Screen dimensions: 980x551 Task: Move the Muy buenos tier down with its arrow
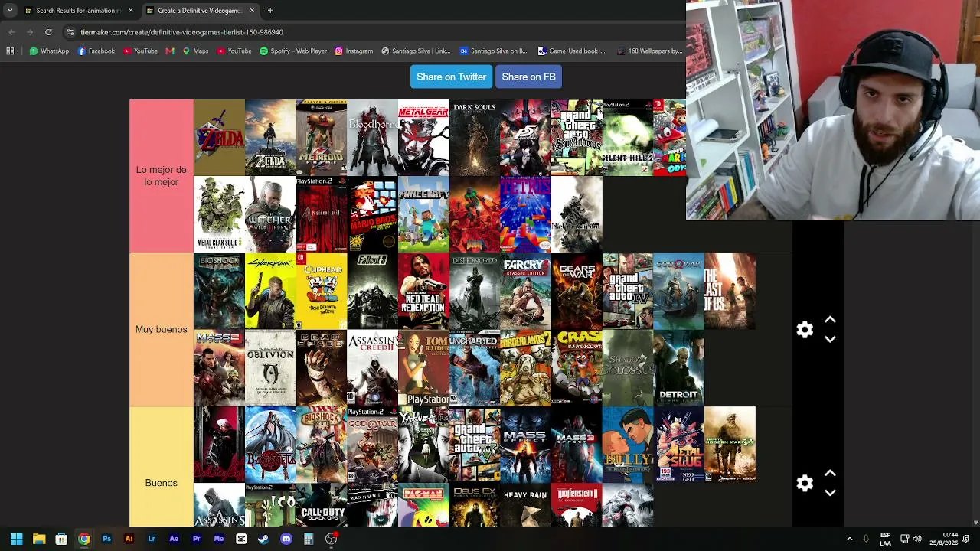pyautogui.click(x=830, y=339)
